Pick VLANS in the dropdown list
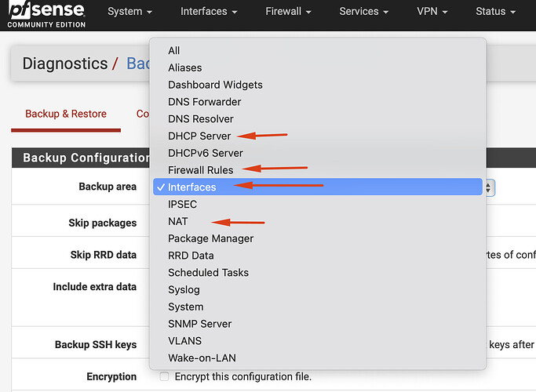Viewport: 536px width, 392px height. tap(184, 341)
